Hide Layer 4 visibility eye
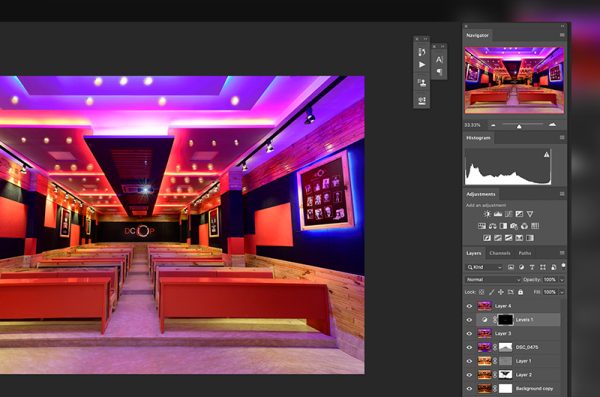 tap(470, 306)
